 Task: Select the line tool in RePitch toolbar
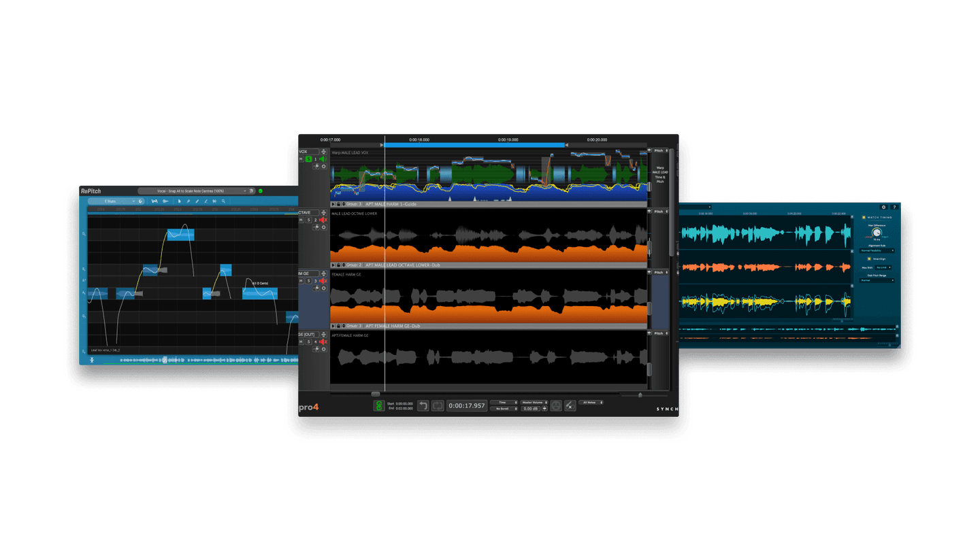206,201
